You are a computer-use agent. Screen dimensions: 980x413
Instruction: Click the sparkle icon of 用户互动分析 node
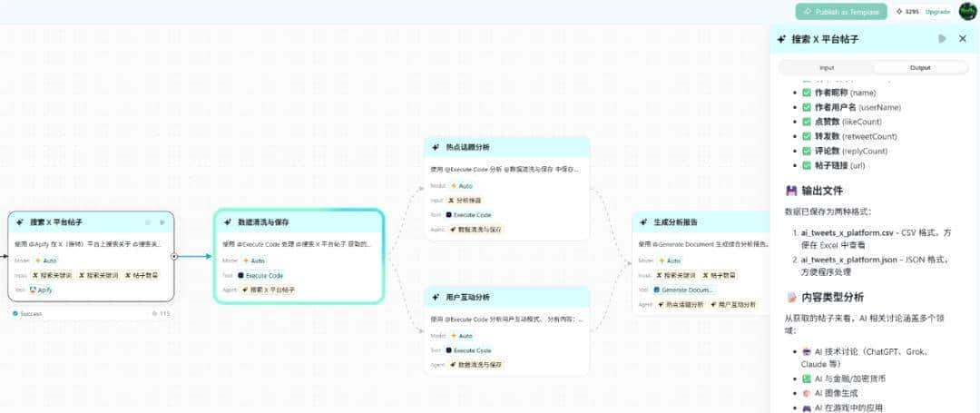coord(436,298)
